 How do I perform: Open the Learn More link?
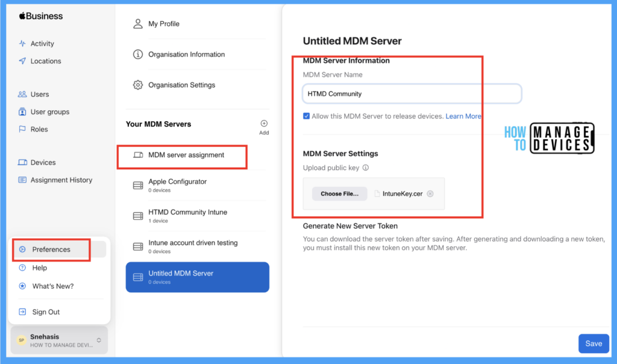click(x=463, y=116)
